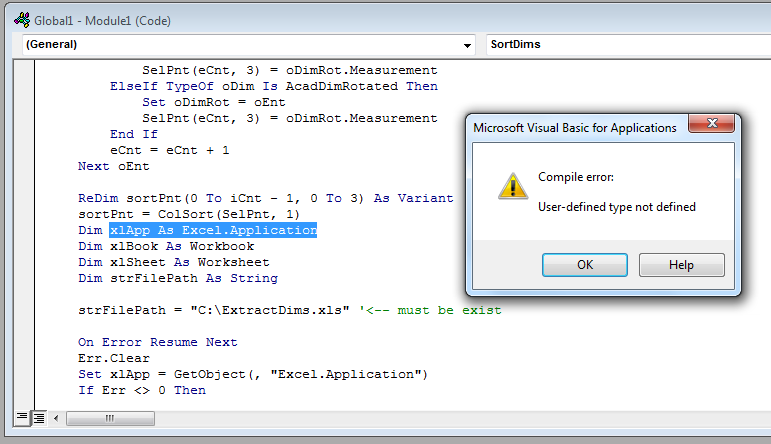
Task: Click line On Error Resume Next
Action: (158, 342)
